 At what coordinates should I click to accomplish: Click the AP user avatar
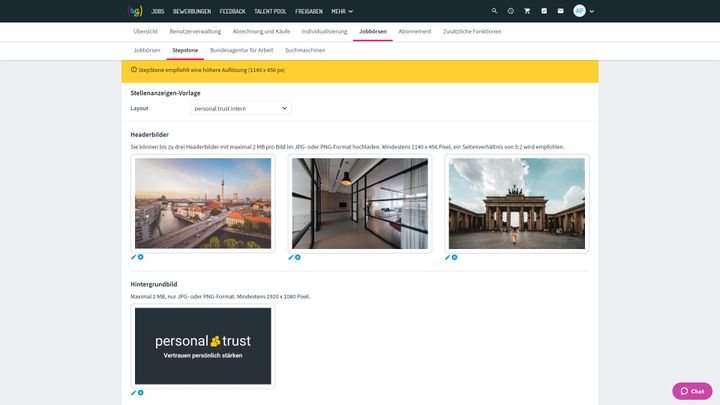click(579, 11)
